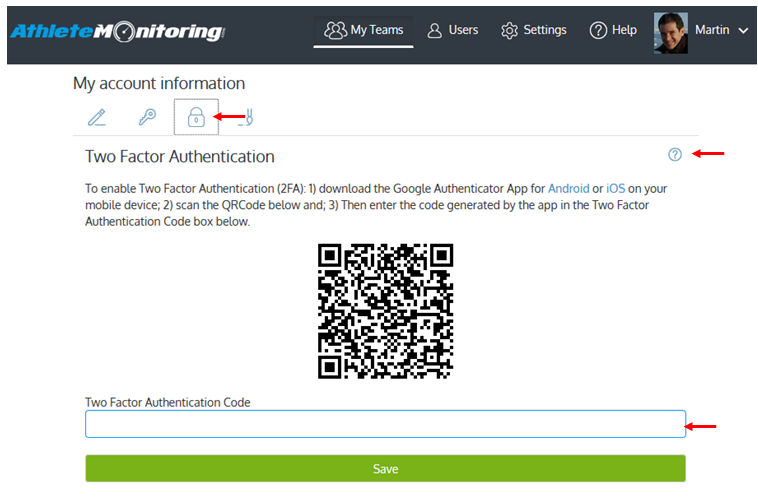Click the Two Factor Authentication heading
The height and width of the screenshot is (503, 758).
(180, 157)
